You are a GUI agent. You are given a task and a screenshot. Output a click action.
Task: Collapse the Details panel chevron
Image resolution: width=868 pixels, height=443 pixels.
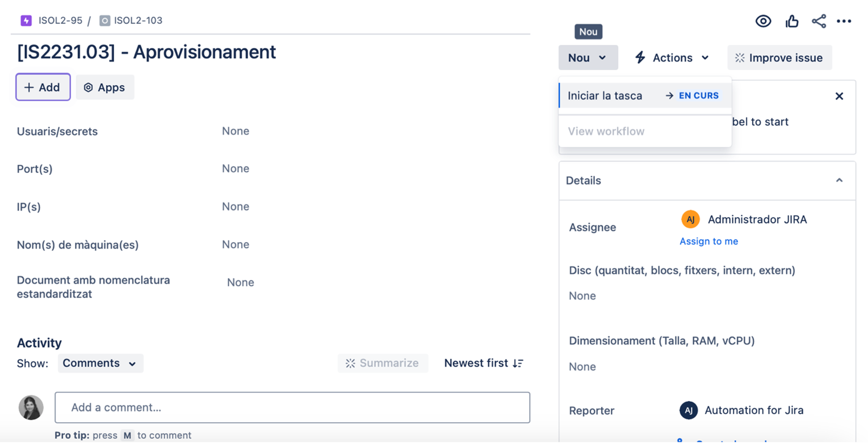click(x=839, y=180)
